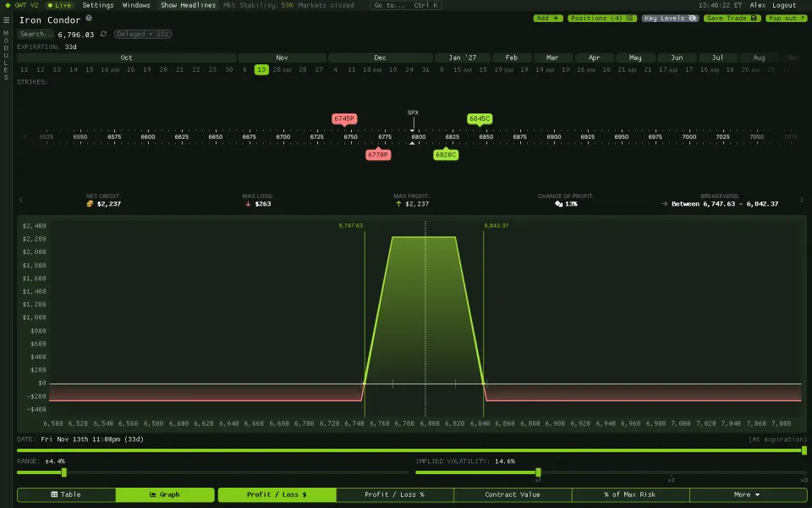Select Profit / Loss % display mode
The image size is (812, 508).
395,494
